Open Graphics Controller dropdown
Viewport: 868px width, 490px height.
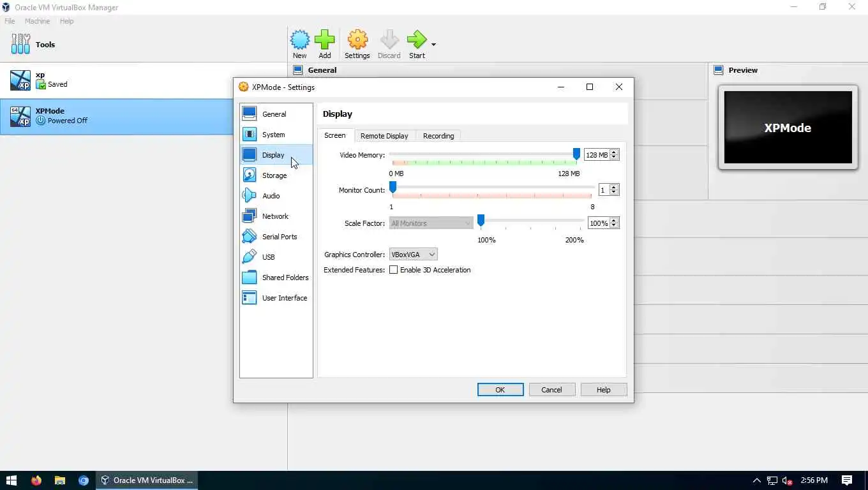413,255
